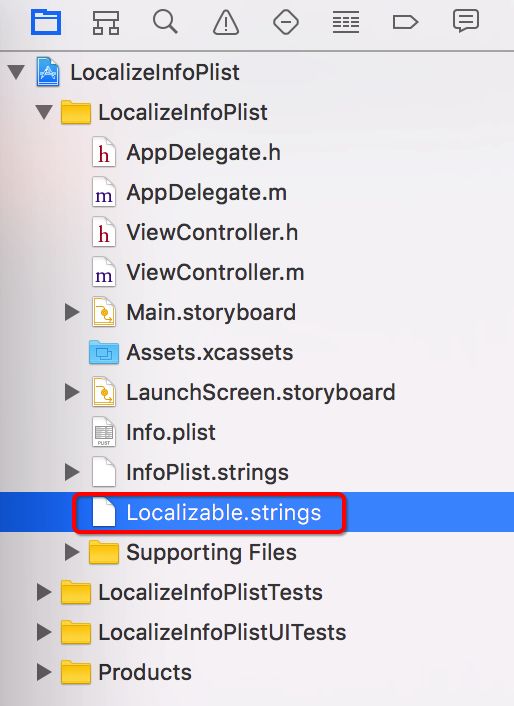Open the Test navigator diamond icon
This screenshot has height=706, width=514.
[x=286, y=22]
